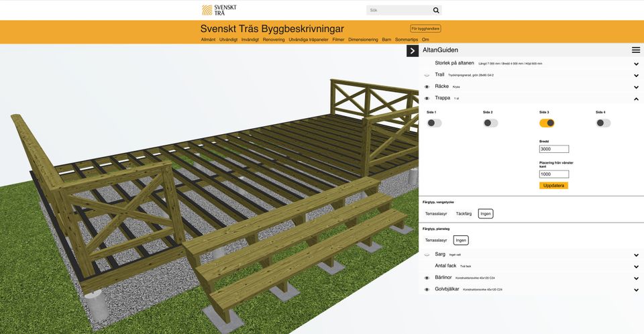Click the För bygghandlare button
644x334 pixels.
point(425,29)
